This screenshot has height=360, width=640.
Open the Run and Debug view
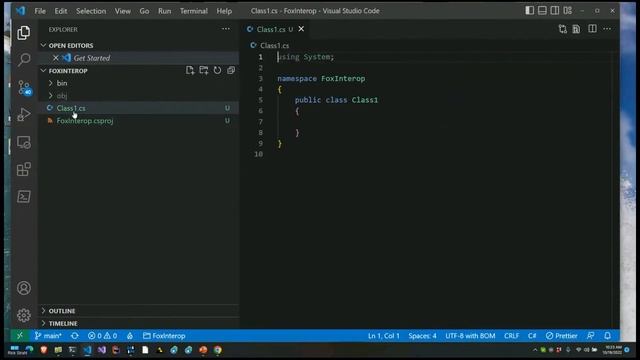(x=24, y=115)
